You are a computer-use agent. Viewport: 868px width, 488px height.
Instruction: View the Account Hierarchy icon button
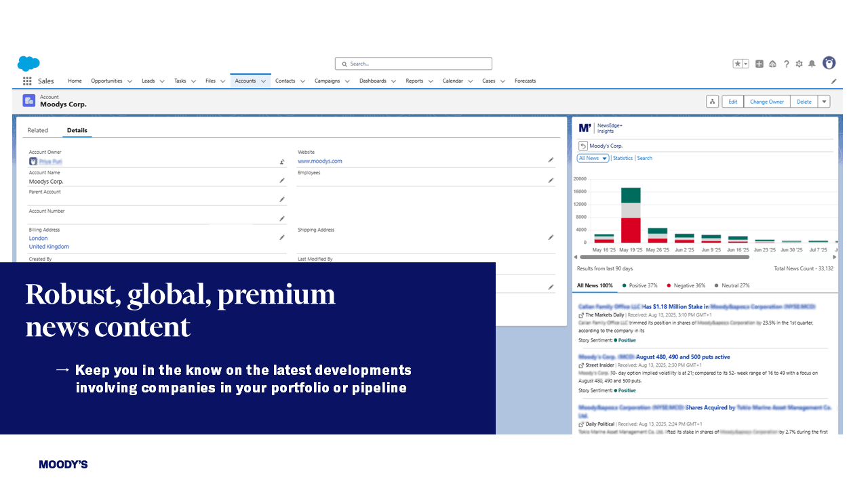[x=712, y=102]
